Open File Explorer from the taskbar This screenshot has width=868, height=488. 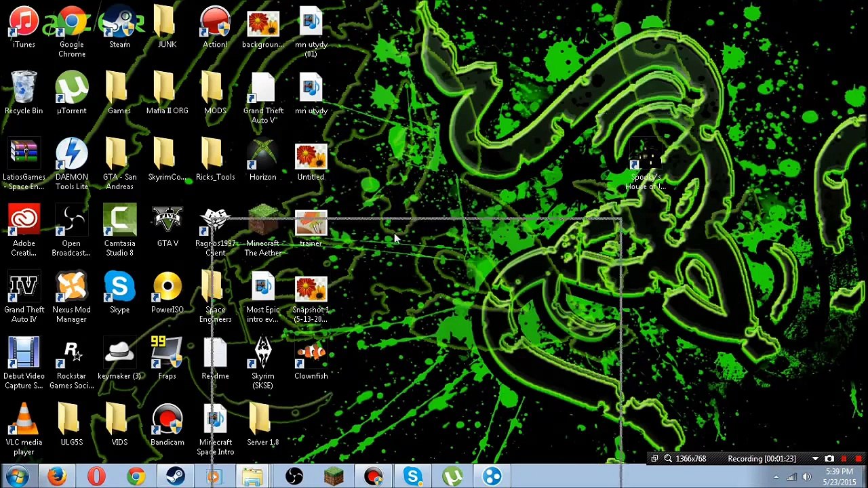pos(252,476)
